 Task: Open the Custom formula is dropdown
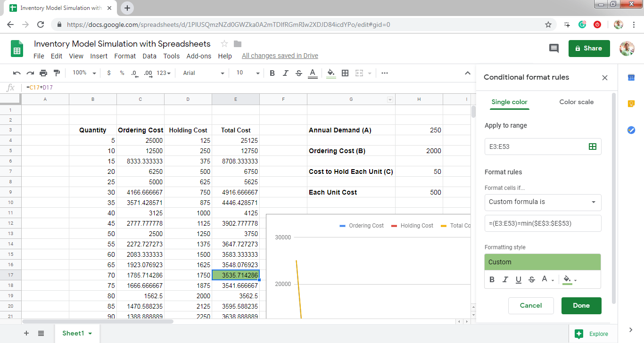543,202
